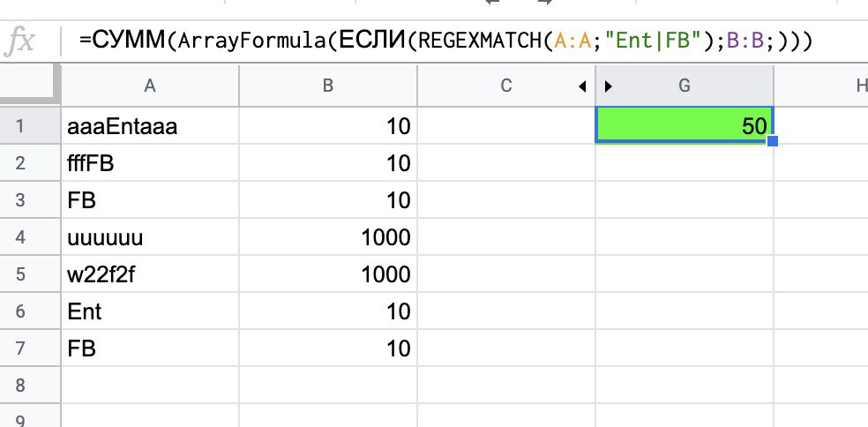This screenshot has width=868, height=427.
Task: Click the blue fill handle of G1
Action: (x=773, y=141)
